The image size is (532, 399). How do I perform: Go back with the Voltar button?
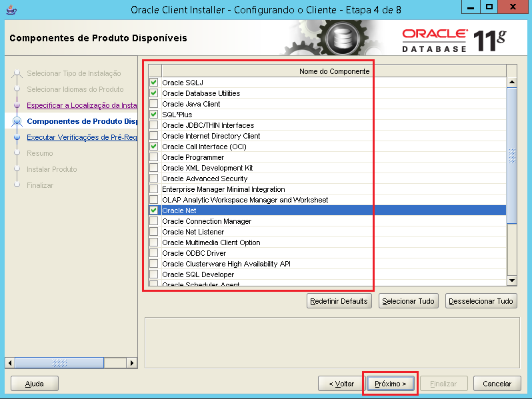(341, 384)
